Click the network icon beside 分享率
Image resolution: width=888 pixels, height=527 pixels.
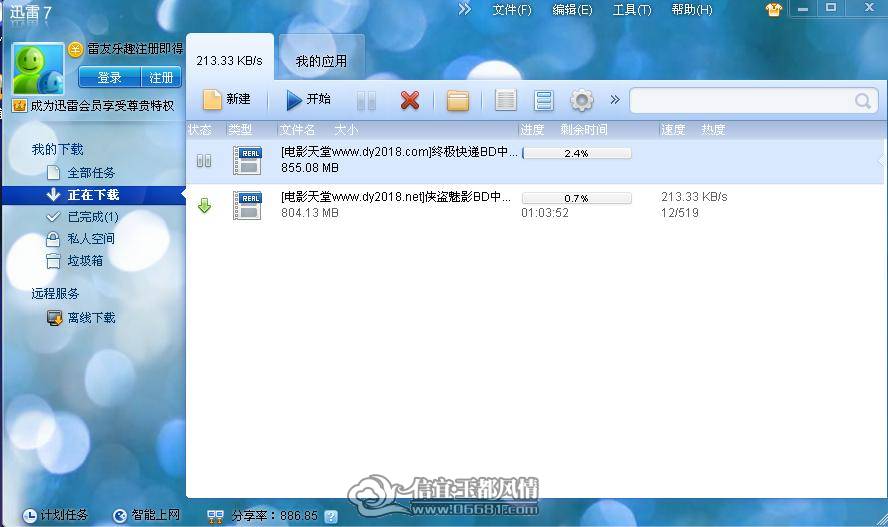point(215,516)
